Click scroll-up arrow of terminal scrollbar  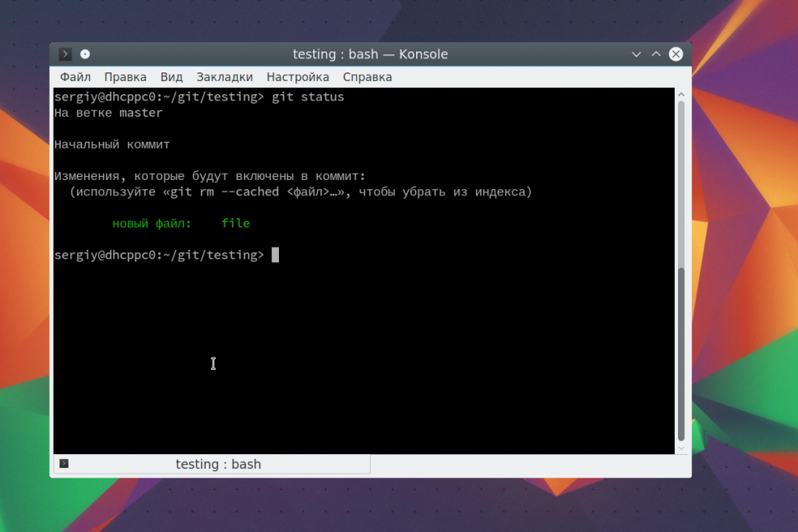click(x=681, y=94)
